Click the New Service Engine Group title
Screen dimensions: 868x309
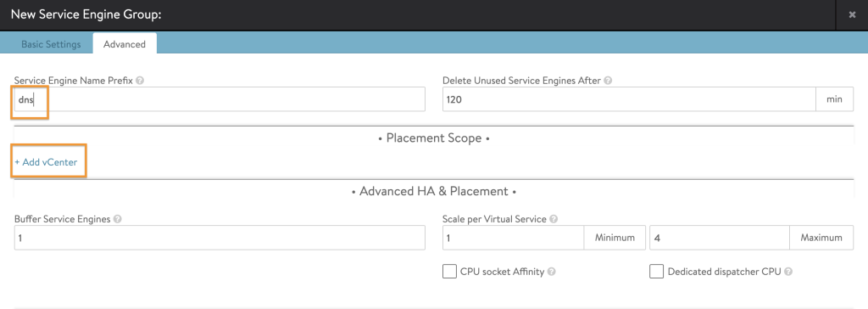tap(86, 14)
